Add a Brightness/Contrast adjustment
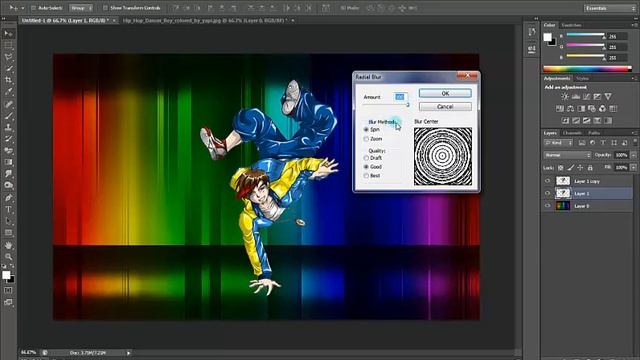 coord(565,97)
